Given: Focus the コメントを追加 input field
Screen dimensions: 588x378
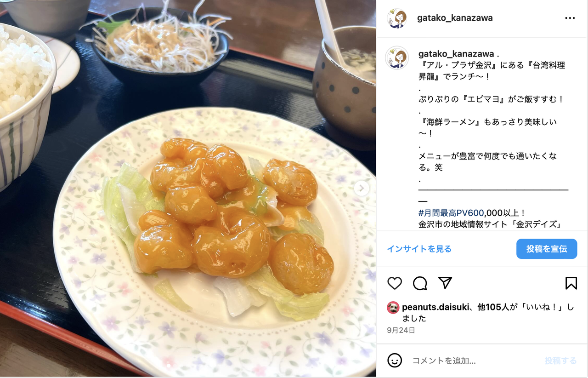Looking at the screenshot, I should (x=473, y=361).
